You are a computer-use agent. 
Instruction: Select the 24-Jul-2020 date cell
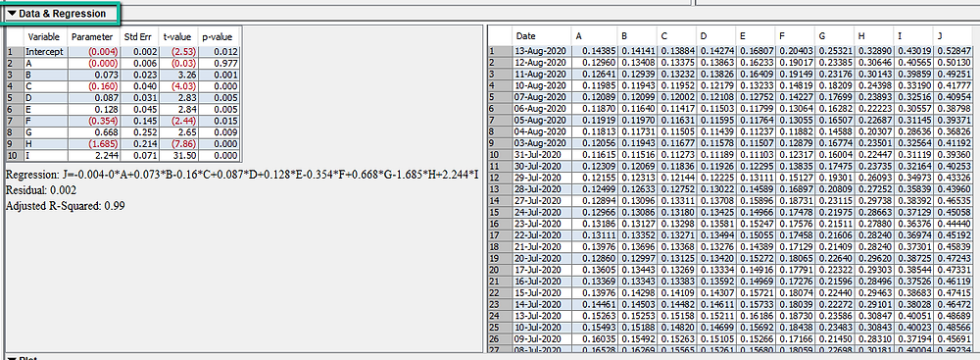click(x=541, y=213)
